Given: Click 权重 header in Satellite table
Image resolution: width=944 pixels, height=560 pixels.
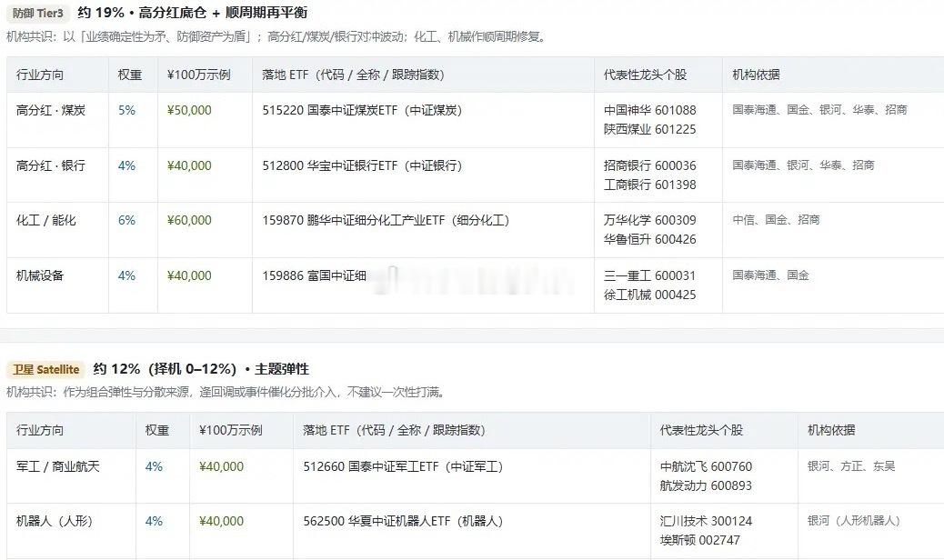Looking at the screenshot, I should 157,430.
